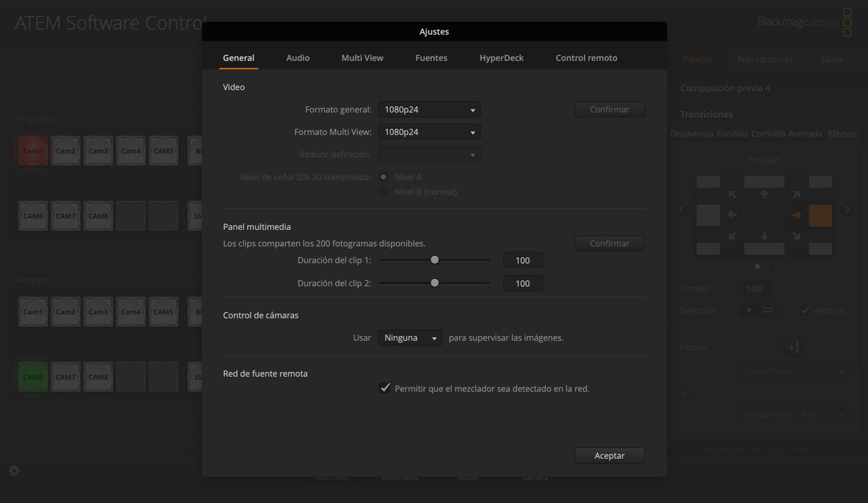
Task: Select CAM6 on Anticipo bus
Action: [33, 377]
